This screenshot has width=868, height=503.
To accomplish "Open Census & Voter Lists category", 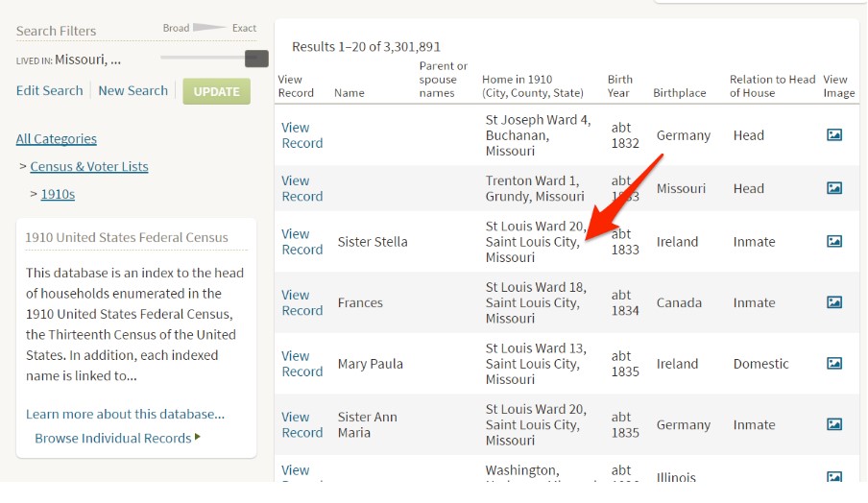I will click(89, 167).
